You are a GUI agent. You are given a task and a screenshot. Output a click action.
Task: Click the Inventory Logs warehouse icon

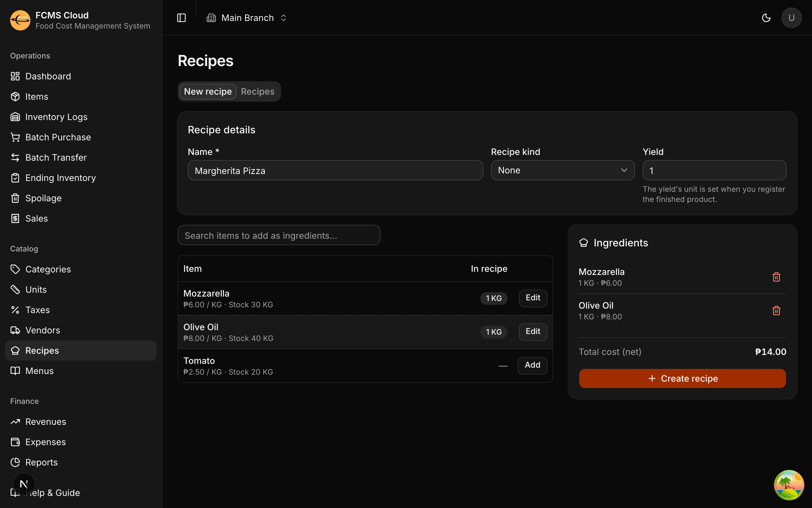pos(15,117)
